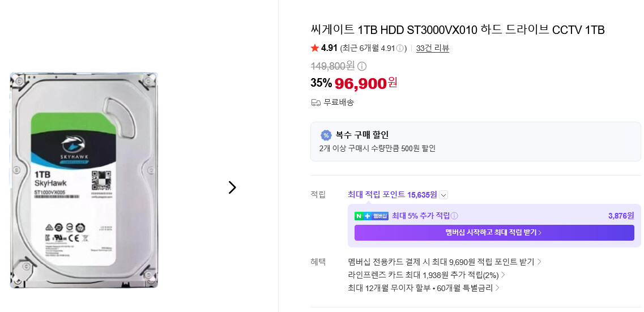Click info icon beside original price 149,800원
Image resolution: width=644 pixels, height=312 pixels.
(362, 66)
